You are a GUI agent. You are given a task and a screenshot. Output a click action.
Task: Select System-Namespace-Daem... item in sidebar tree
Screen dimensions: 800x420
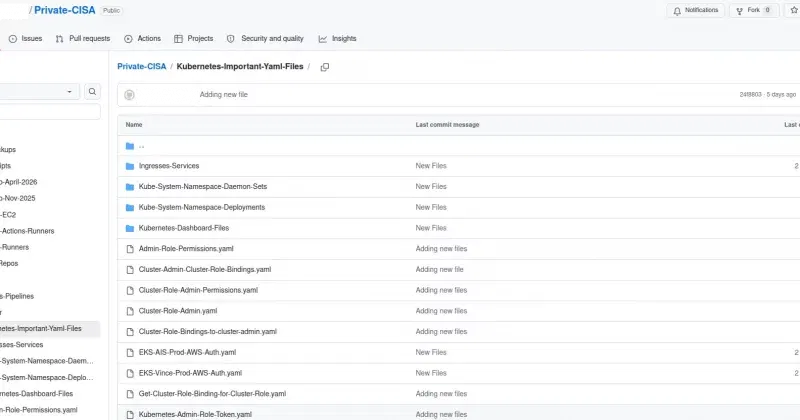pyautogui.click(x=47, y=361)
